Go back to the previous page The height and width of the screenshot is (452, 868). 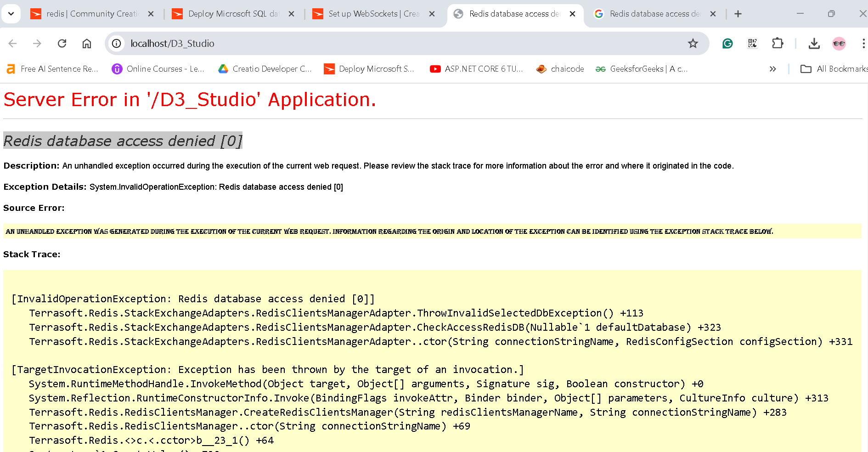tap(13, 43)
